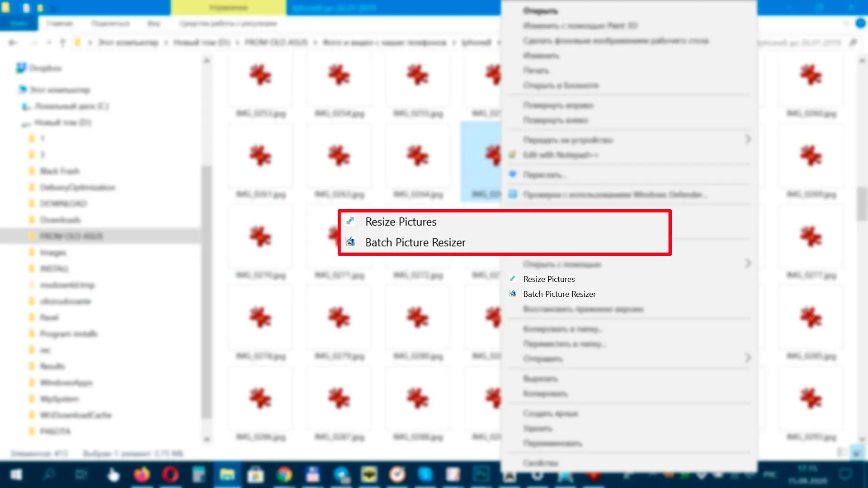Viewport: 868px width, 488px height.
Task: Open the notification center icon in the taskbar
Action: pyautogui.click(x=845, y=474)
